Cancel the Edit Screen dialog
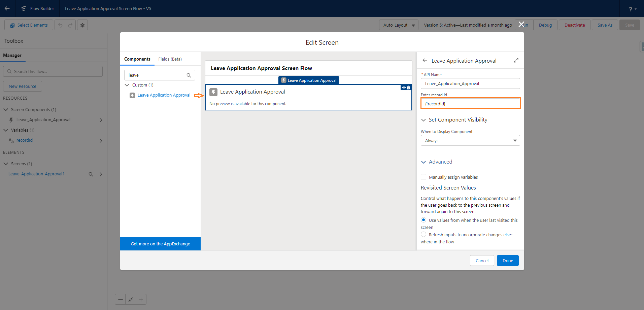644x310 pixels. point(482,261)
